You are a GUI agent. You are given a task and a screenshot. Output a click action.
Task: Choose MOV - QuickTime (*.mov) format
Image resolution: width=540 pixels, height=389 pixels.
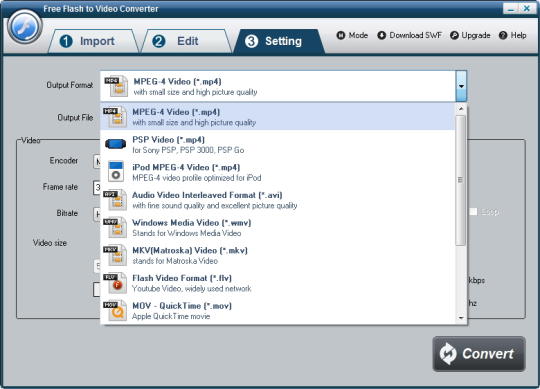278,311
